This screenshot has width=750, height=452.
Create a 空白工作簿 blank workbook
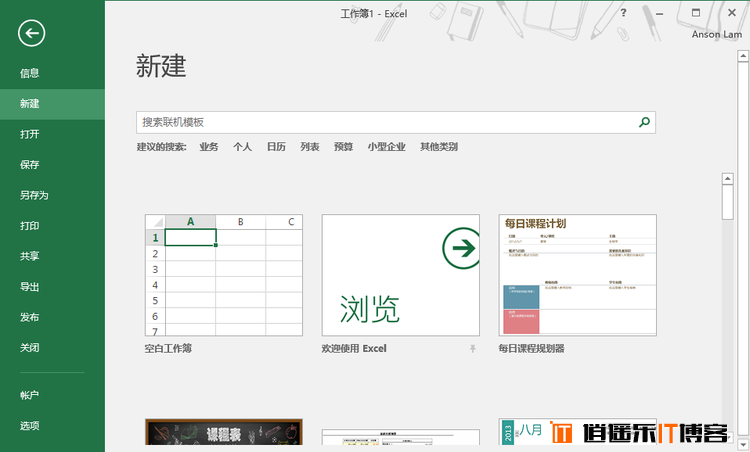click(x=224, y=275)
